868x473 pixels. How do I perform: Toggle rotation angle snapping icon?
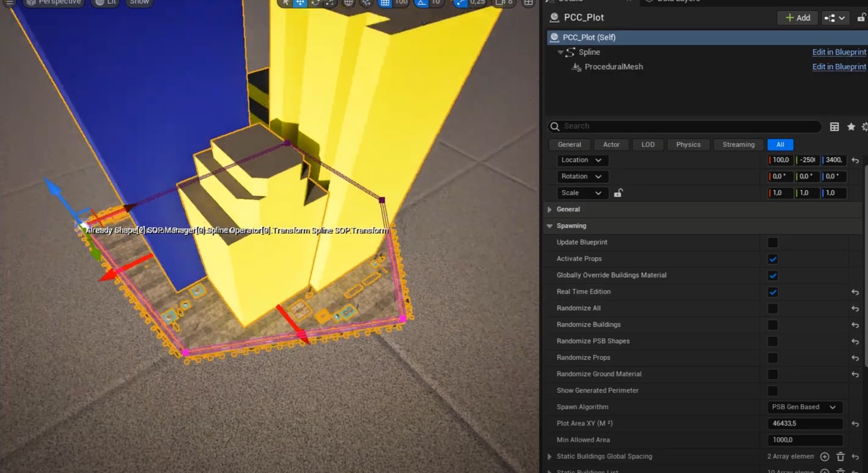pyautogui.click(x=421, y=3)
